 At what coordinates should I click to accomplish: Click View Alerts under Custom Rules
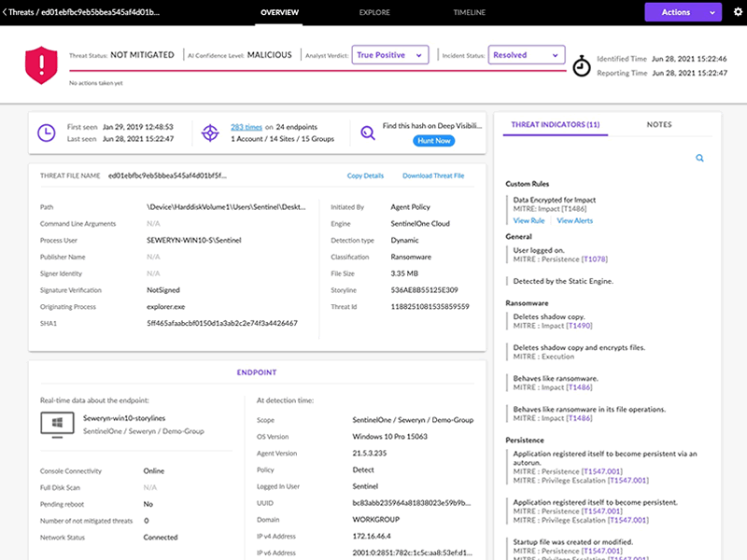click(574, 220)
